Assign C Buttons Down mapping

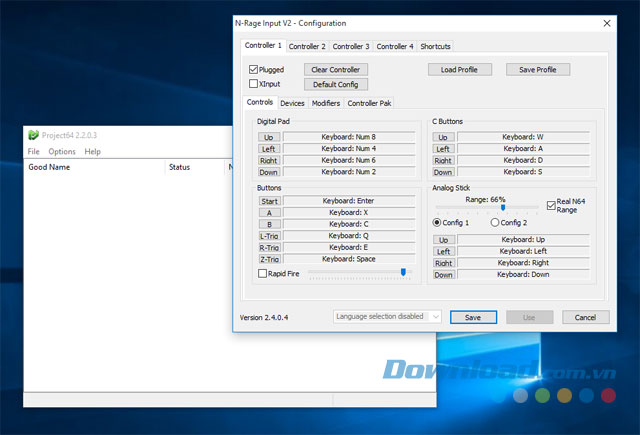(443, 172)
